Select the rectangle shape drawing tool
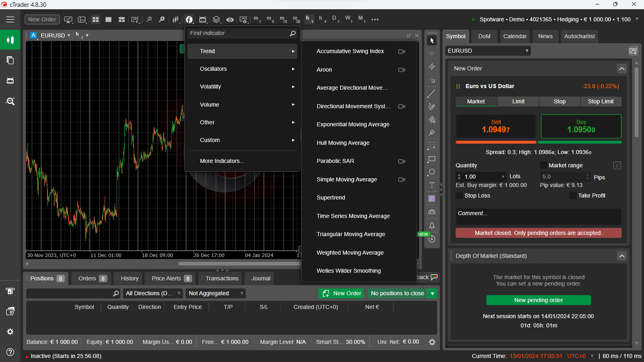The width and height of the screenshot is (644, 362). tap(431, 159)
